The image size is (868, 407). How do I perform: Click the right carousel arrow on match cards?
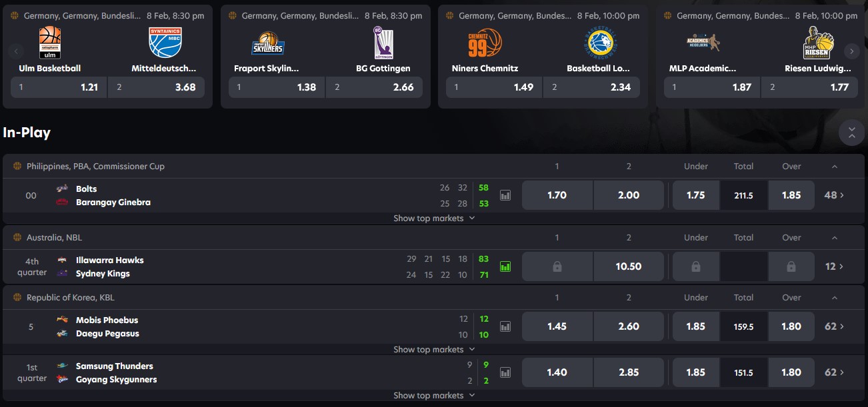852,50
